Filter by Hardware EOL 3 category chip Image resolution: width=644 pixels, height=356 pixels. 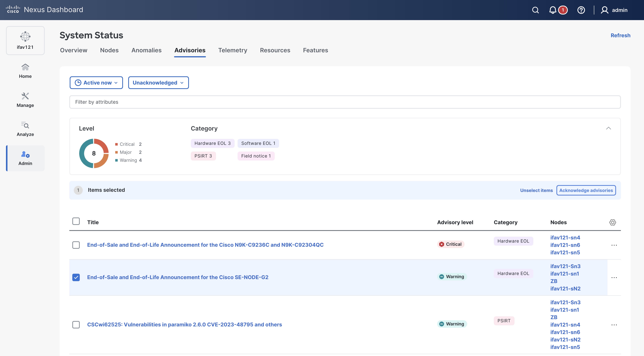click(212, 143)
